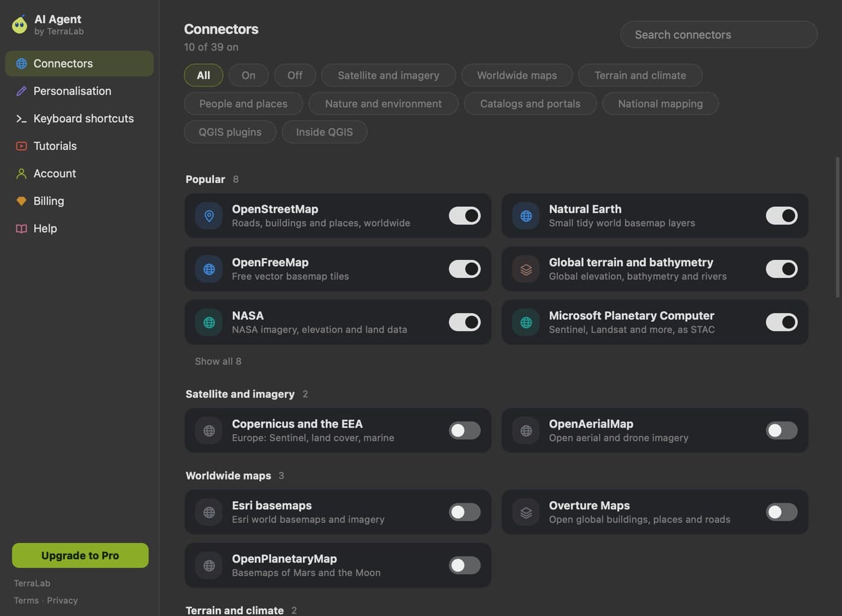Filter connectors by Off
The image size is (842, 616).
click(295, 75)
